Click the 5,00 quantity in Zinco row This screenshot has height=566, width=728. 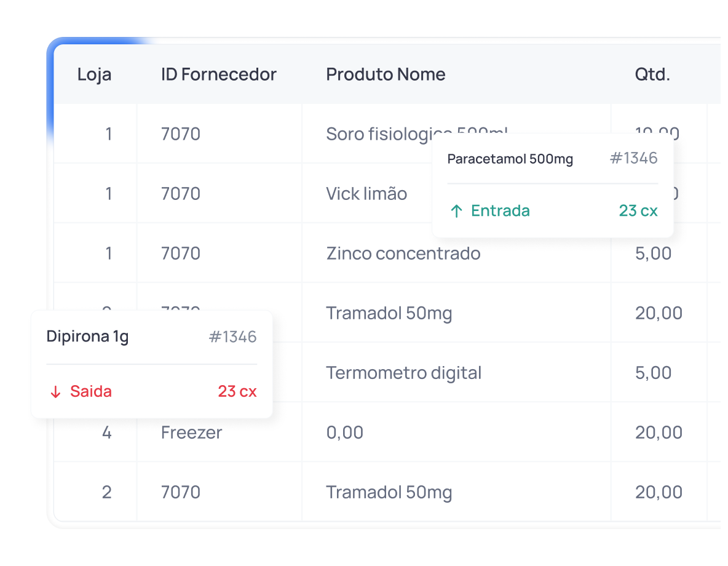click(x=653, y=253)
